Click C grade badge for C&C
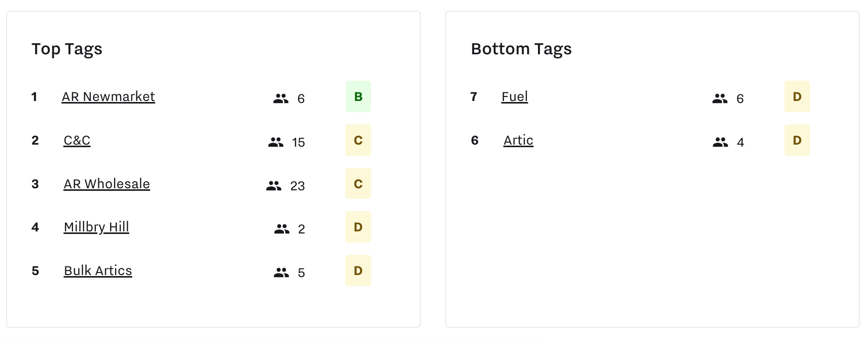This screenshot has height=339, width=868. 358,140
